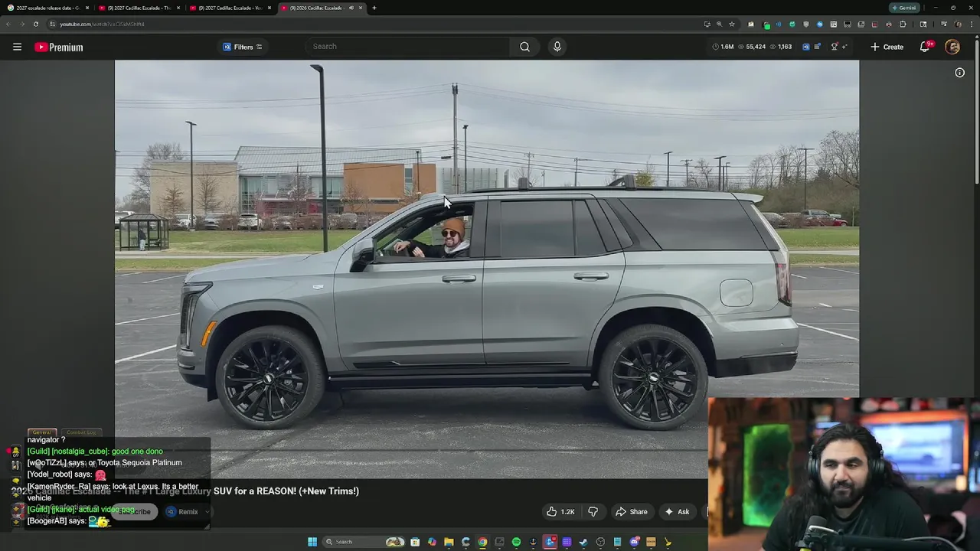Viewport: 980px width, 551px height.
Task: Select the Combat Log chat tab
Action: point(81,432)
